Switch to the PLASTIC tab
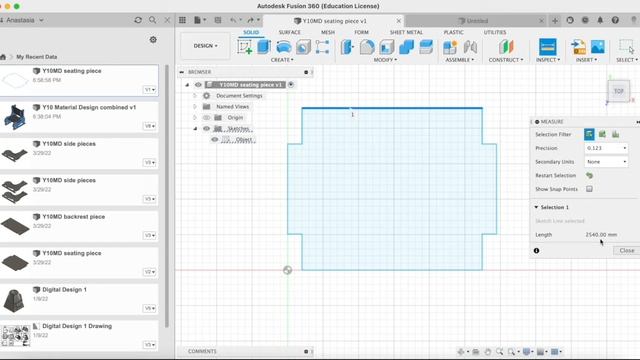Image resolution: width=640 pixels, height=360 pixels. 453,32
